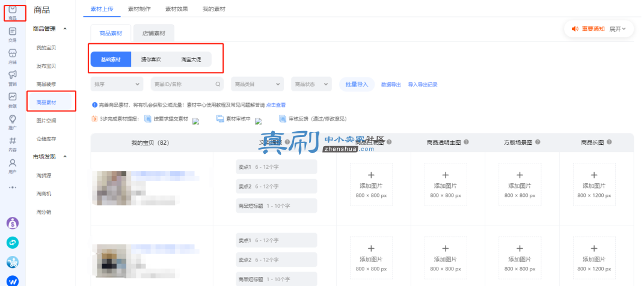Screen dimensions: 644x286
Task: Click the 商品ID/名称 search field
Action: (x=187, y=84)
